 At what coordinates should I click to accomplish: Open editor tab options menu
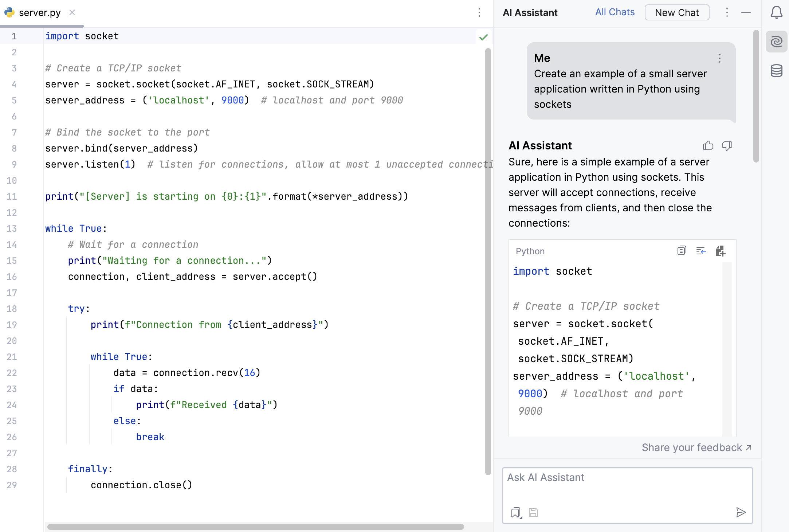[479, 12]
